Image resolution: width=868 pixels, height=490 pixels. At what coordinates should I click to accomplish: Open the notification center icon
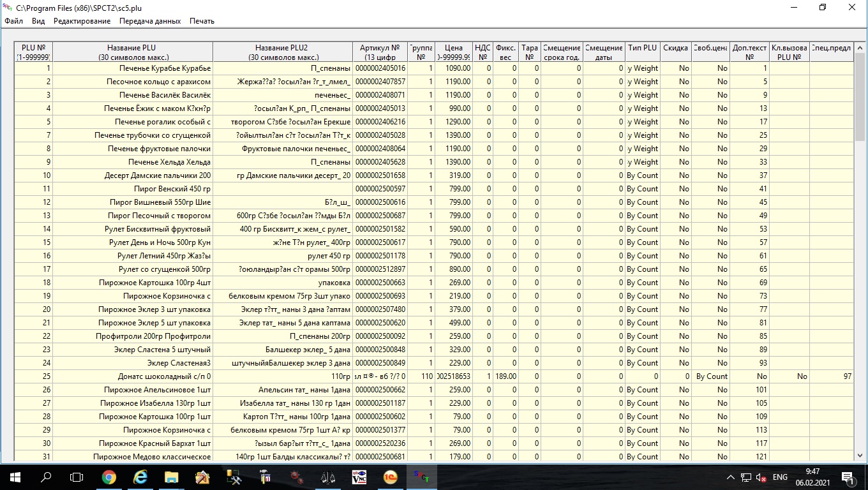click(848, 477)
